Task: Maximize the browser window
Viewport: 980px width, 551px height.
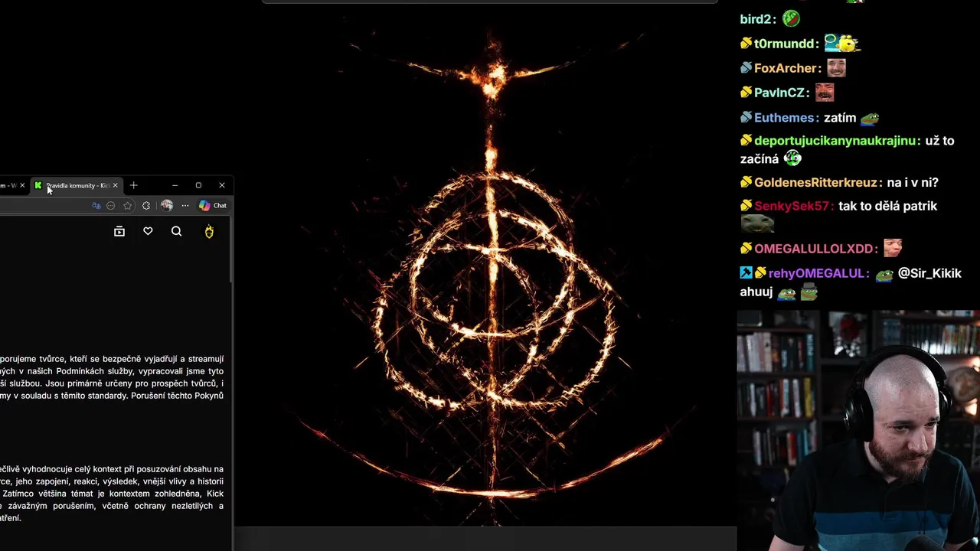Action: pos(198,185)
